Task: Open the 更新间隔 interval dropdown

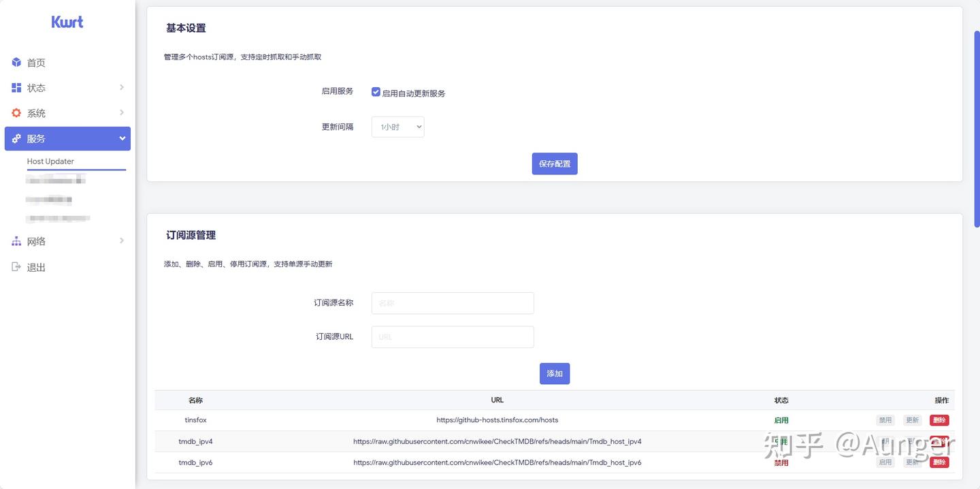Action: coord(397,127)
